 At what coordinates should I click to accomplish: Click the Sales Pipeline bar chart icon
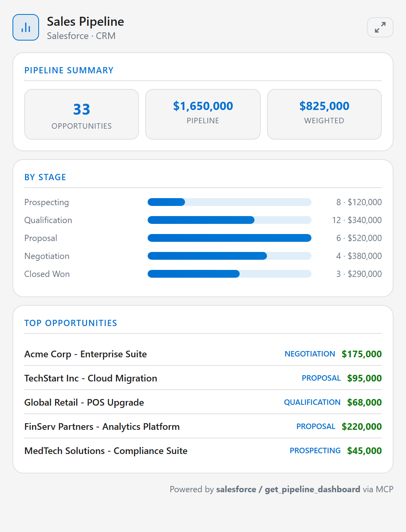click(x=26, y=27)
